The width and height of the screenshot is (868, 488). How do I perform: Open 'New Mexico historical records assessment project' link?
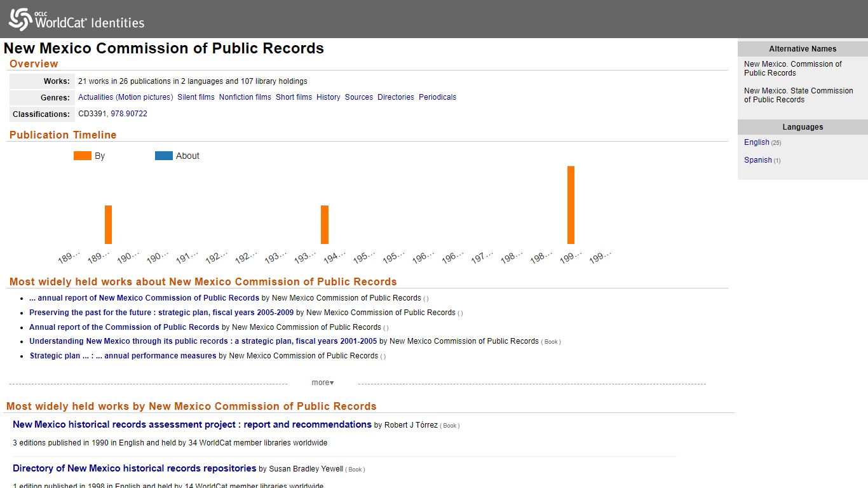(192, 424)
